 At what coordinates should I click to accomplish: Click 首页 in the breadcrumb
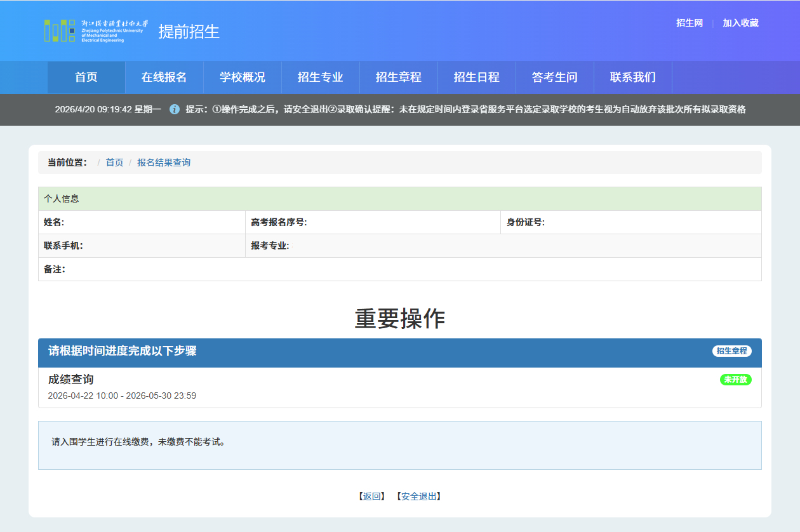coord(114,163)
